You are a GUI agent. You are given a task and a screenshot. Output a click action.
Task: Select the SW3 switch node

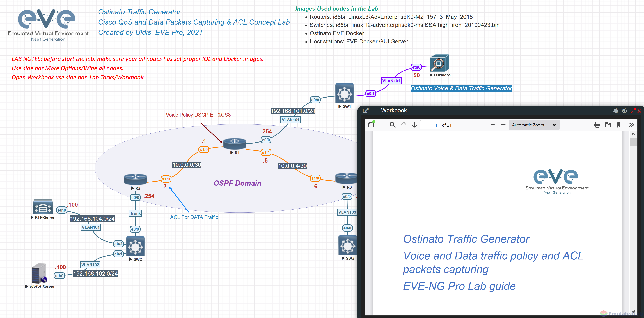pos(347,245)
